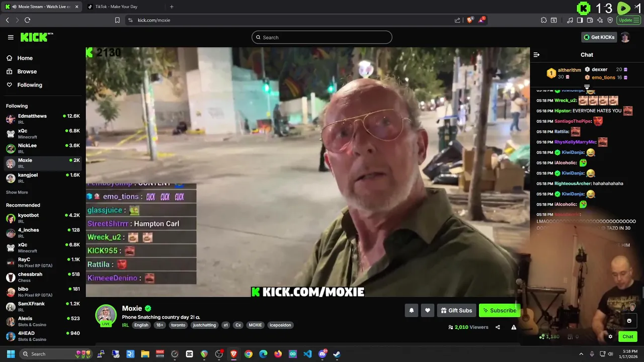This screenshot has width=644, height=362.
Task: Open the browser extensions puzzle icon
Action: click(x=544, y=20)
